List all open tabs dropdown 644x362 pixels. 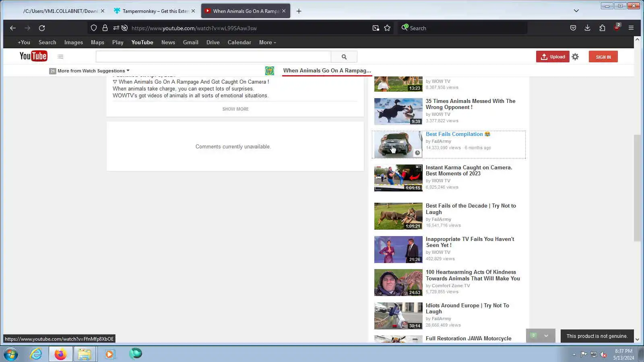(576, 11)
